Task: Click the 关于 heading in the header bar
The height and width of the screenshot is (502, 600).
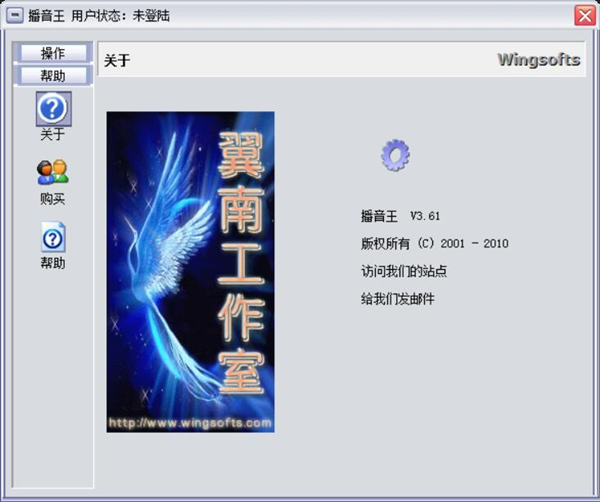Action: (117, 60)
